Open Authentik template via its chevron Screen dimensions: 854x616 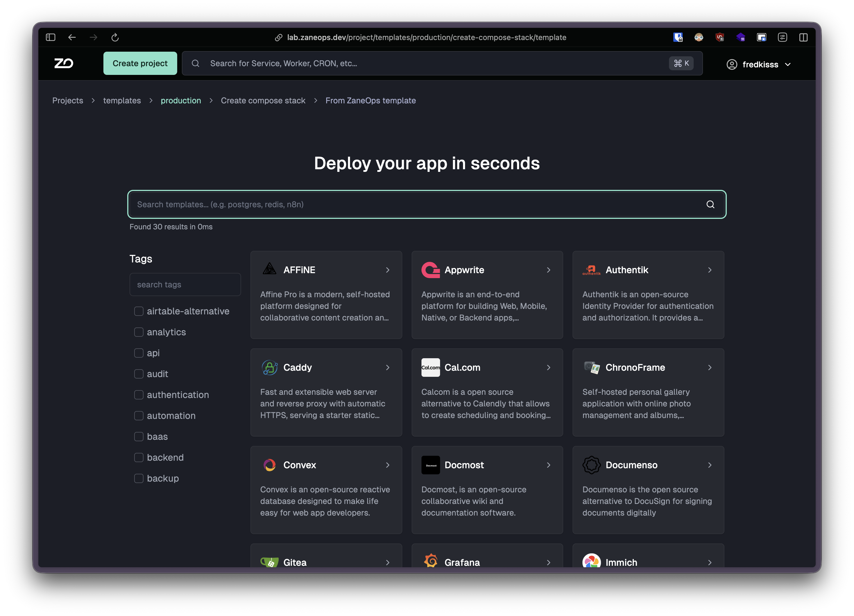pyautogui.click(x=710, y=270)
